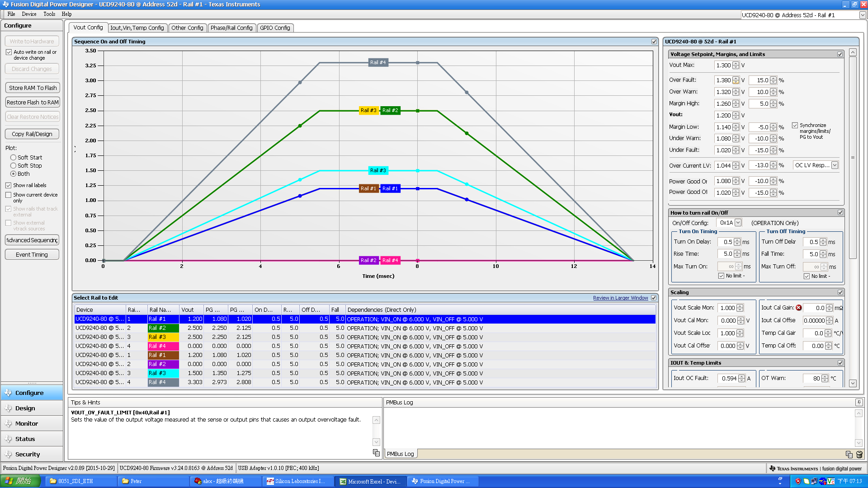The height and width of the screenshot is (488, 868).
Task: Open the Security navigation section
Action: click(x=32, y=454)
